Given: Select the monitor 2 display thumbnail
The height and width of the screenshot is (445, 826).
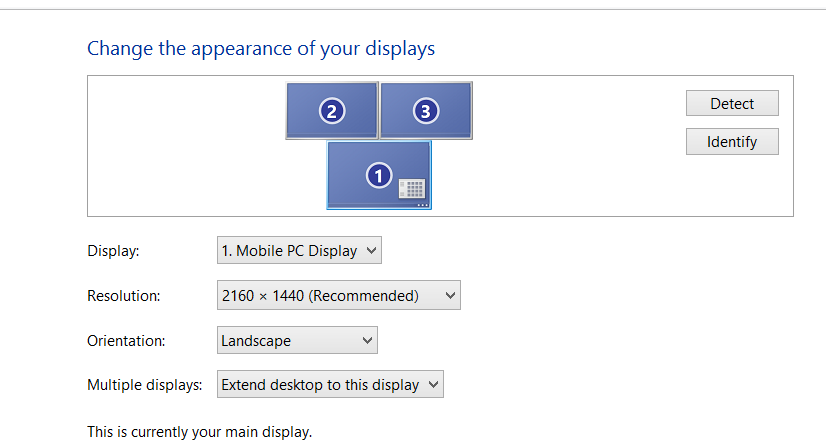Looking at the screenshot, I should [x=332, y=111].
